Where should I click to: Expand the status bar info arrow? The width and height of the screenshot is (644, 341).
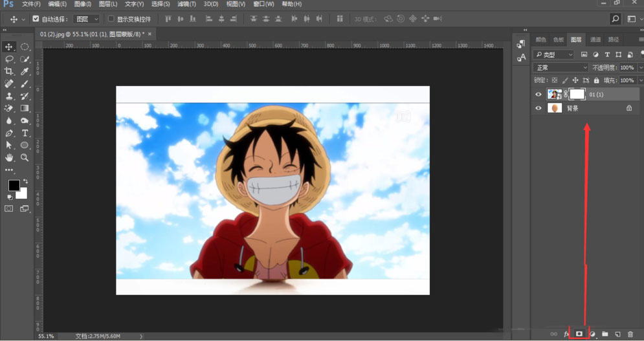[141, 336]
